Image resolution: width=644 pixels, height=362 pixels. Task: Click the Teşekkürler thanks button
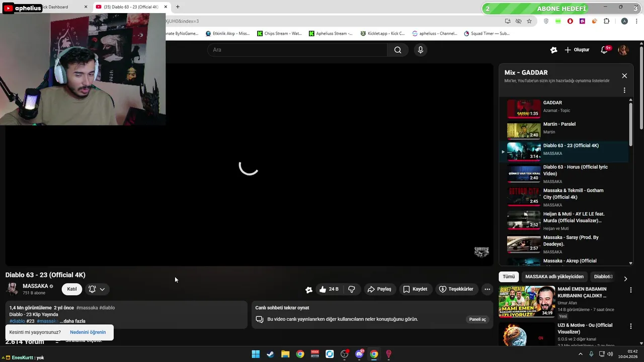[x=456, y=289]
